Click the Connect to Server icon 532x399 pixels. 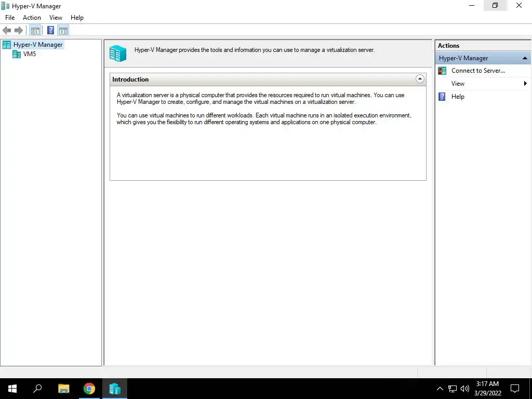442,71
